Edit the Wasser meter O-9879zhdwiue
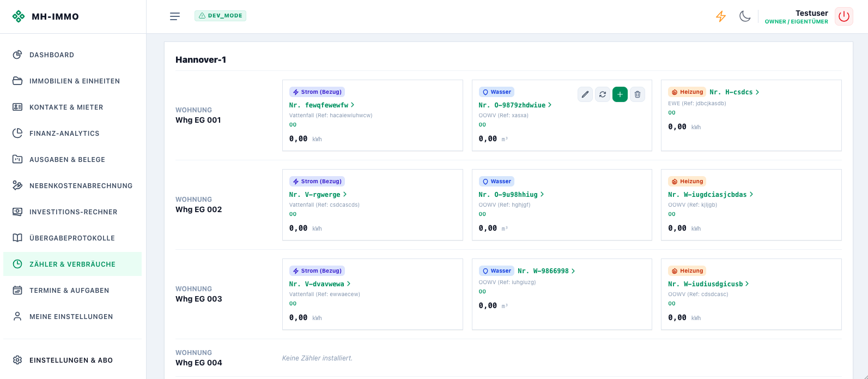 tap(585, 94)
